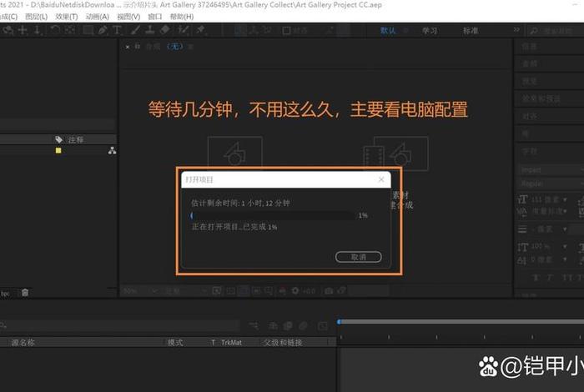The width and height of the screenshot is (584, 392).
Task: Close the Open Project (打开项目) dialog
Action: click(381, 179)
